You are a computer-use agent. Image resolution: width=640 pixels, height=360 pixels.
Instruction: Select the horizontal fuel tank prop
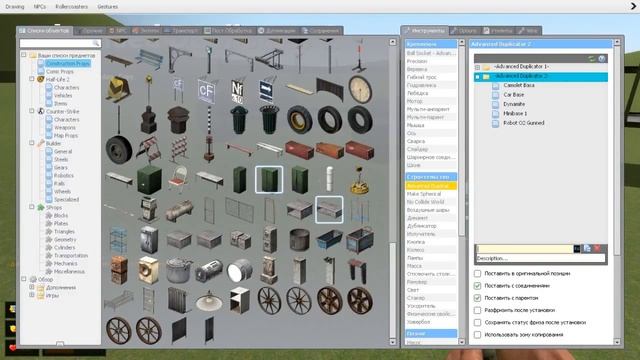pos(179,210)
